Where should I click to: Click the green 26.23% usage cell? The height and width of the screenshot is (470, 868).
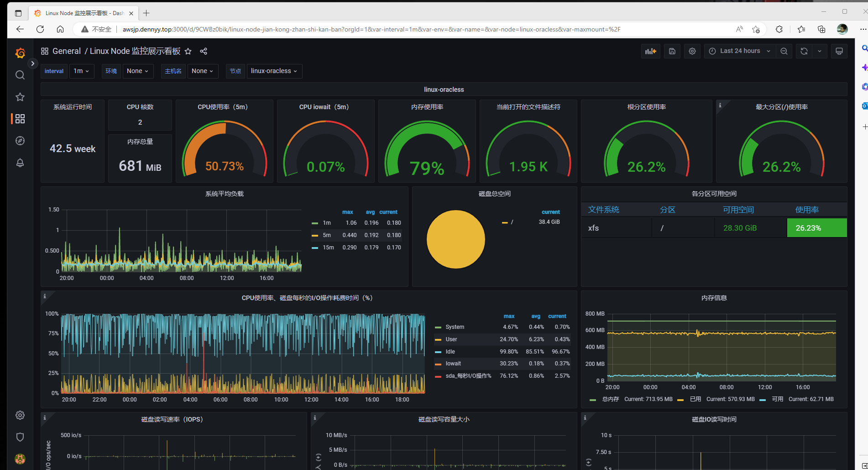click(817, 228)
